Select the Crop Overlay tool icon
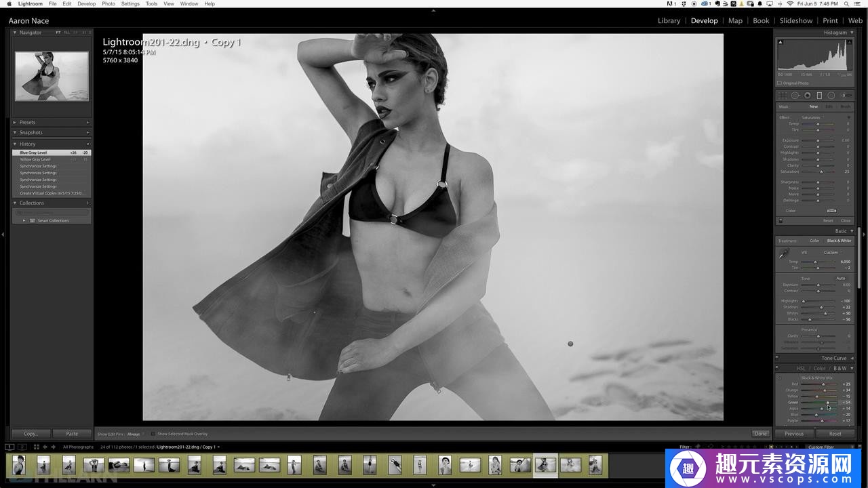This screenshot has width=868, height=488. pos(783,96)
